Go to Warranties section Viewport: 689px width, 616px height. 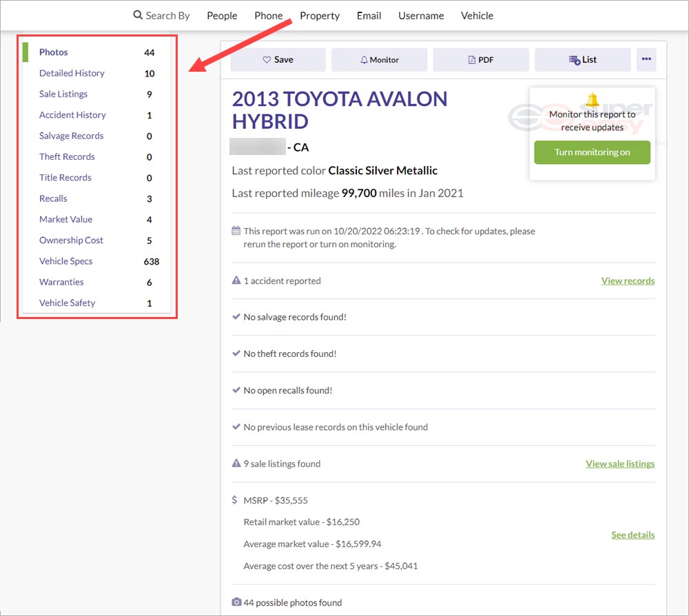61,282
